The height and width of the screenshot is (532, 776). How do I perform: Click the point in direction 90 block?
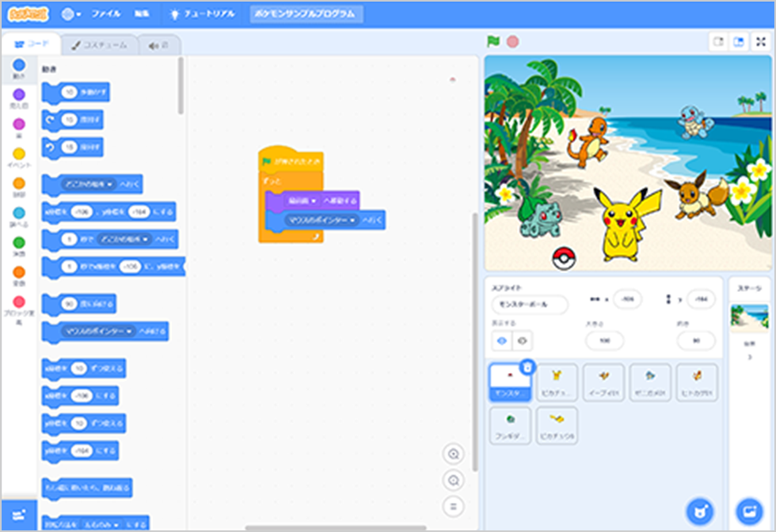coord(79,304)
